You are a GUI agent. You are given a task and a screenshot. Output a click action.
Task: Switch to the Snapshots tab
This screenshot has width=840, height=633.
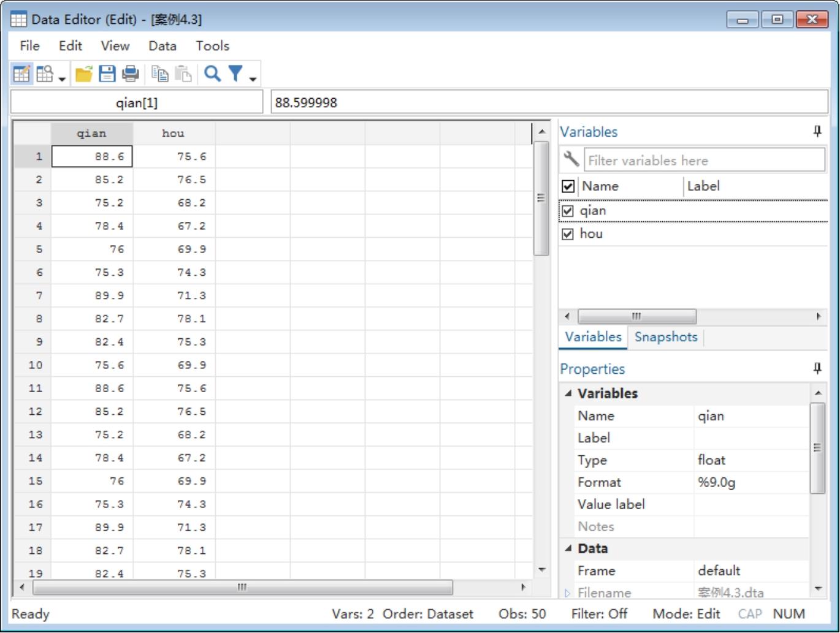[665, 337]
